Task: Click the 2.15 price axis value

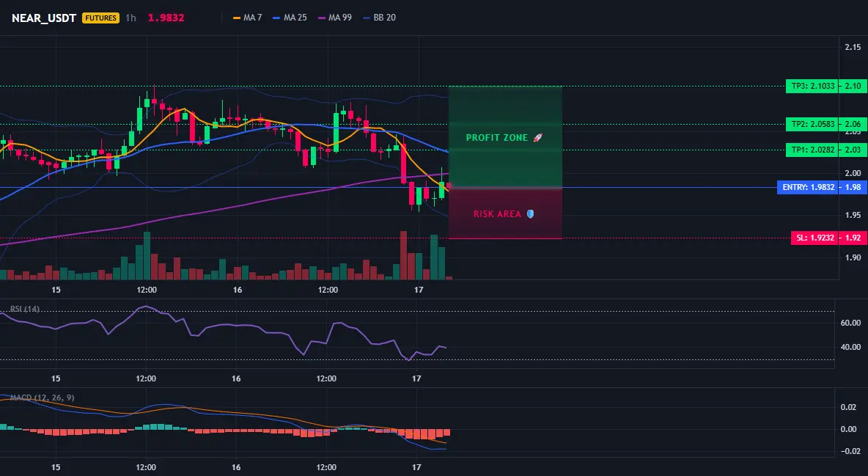Action: click(x=853, y=47)
